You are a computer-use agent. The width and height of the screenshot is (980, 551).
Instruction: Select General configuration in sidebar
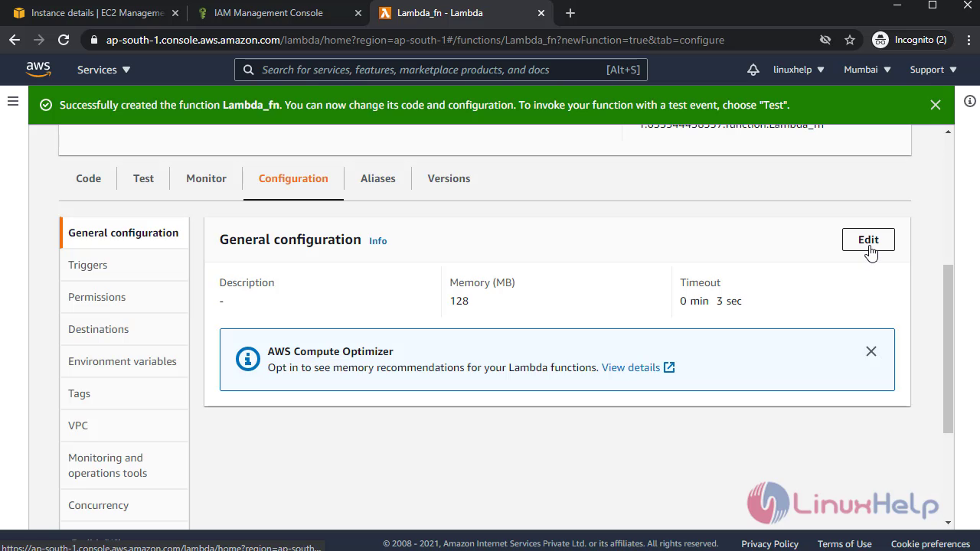pos(124,233)
